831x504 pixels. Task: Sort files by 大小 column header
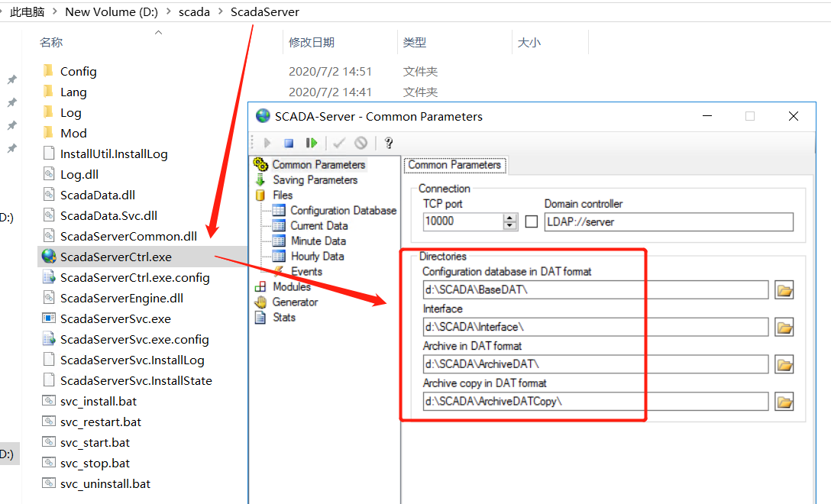click(x=529, y=43)
